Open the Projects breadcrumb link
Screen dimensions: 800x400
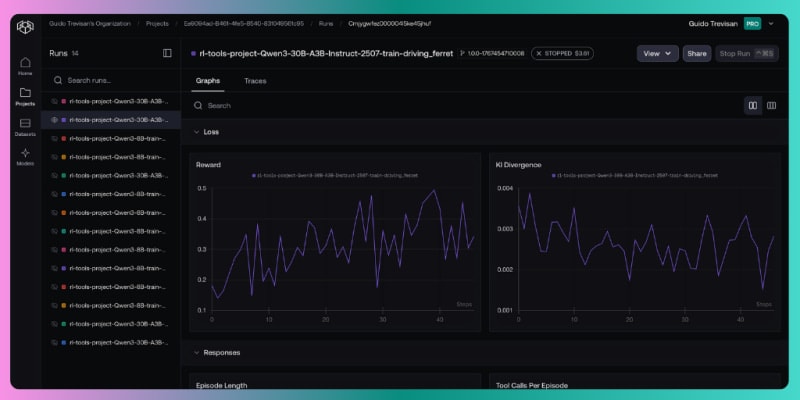click(157, 23)
